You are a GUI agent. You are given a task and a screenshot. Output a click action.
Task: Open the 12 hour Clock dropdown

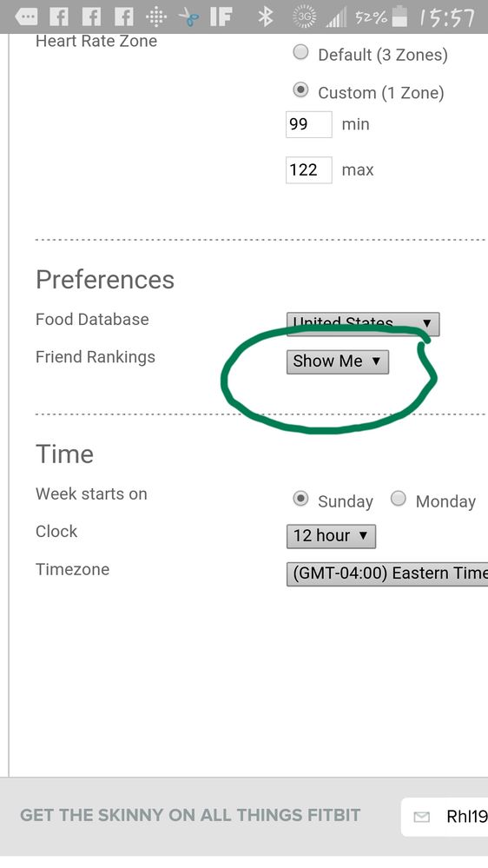pos(331,536)
